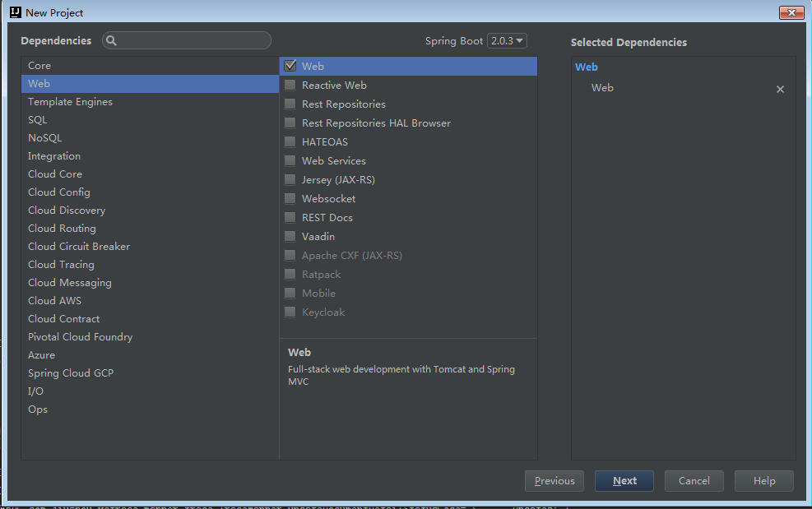
Task: Remove Web from Selected Dependencies
Action: pyautogui.click(x=780, y=89)
